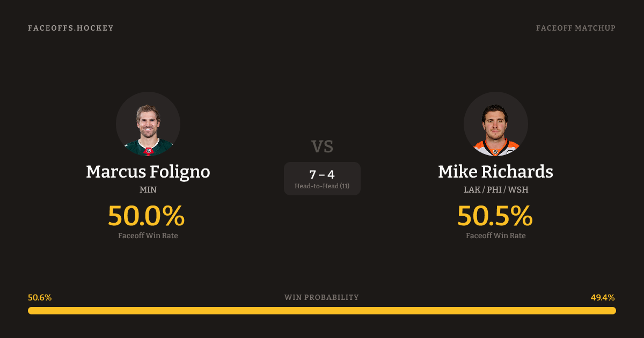Click Mike Richards' headshot photo
This screenshot has width=644, height=338.
click(495, 124)
